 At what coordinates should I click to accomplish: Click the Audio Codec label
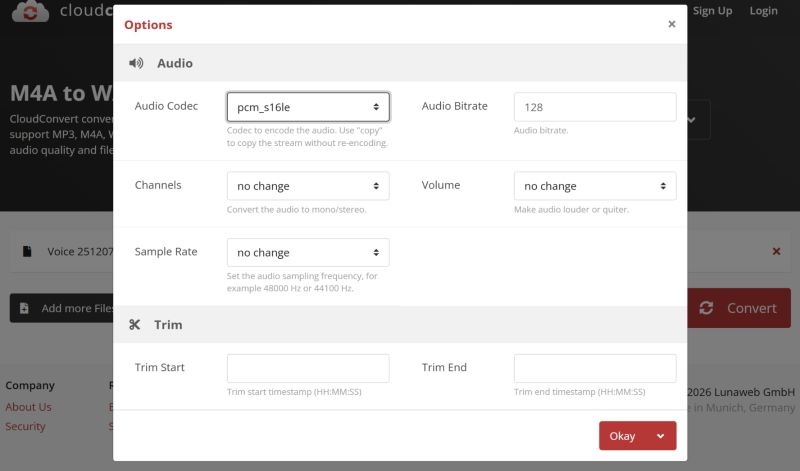[x=166, y=106]
